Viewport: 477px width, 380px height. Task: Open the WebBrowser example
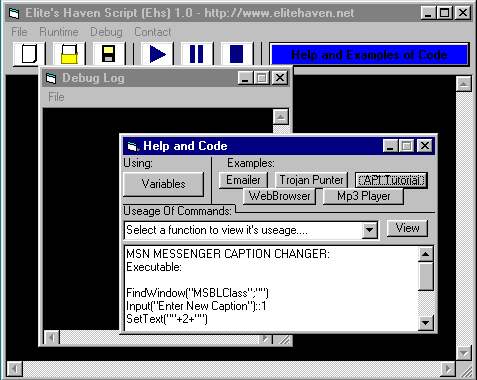tap(279, 196)
